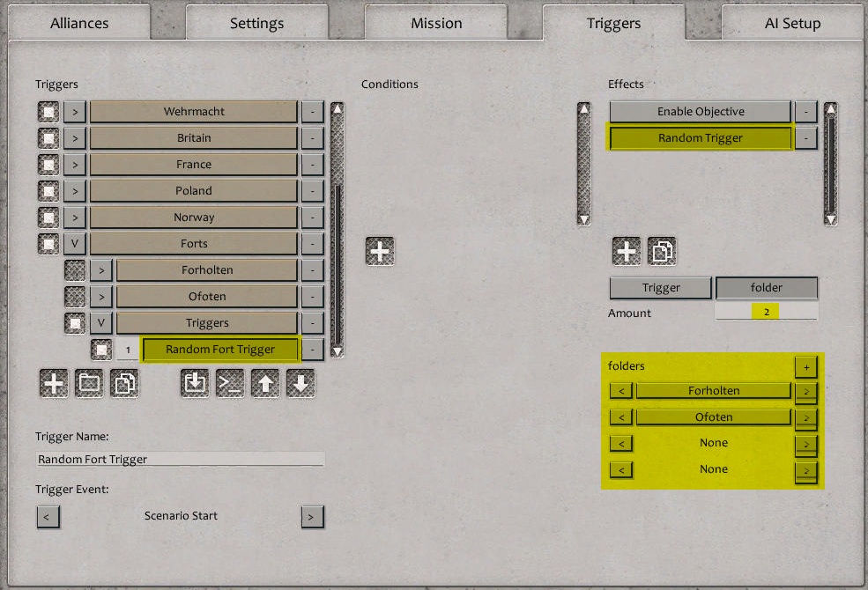Screen dimensions: 868x590
Task: Remove the Random Trigger effect
Action: (806, 138)
